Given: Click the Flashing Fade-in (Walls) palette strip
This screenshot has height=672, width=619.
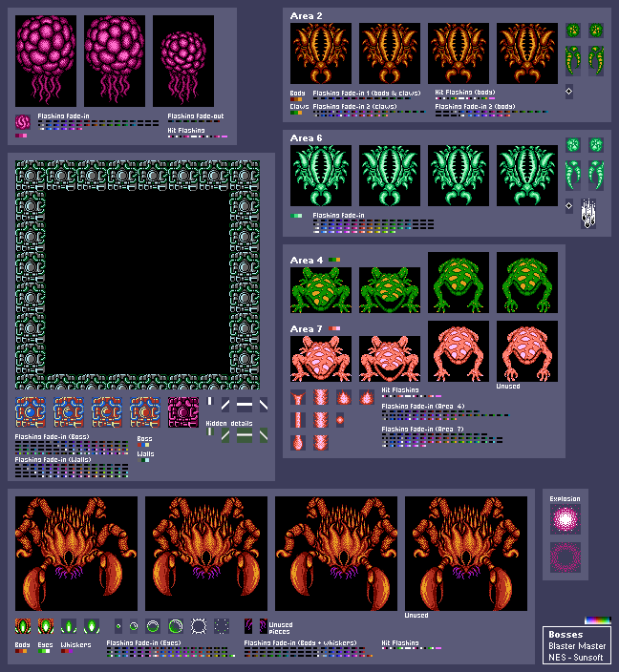Looking at the screenshot, I should (72, 470).
